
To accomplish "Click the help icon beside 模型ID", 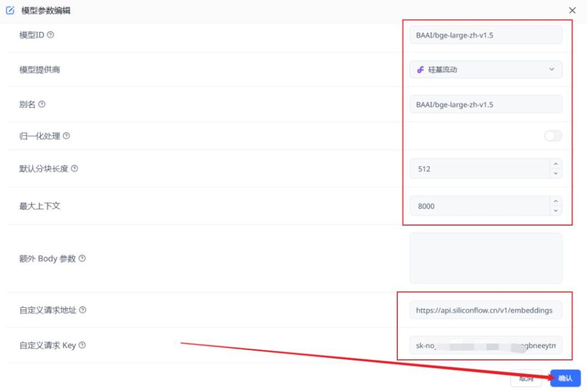I will (x=50, y=35).
